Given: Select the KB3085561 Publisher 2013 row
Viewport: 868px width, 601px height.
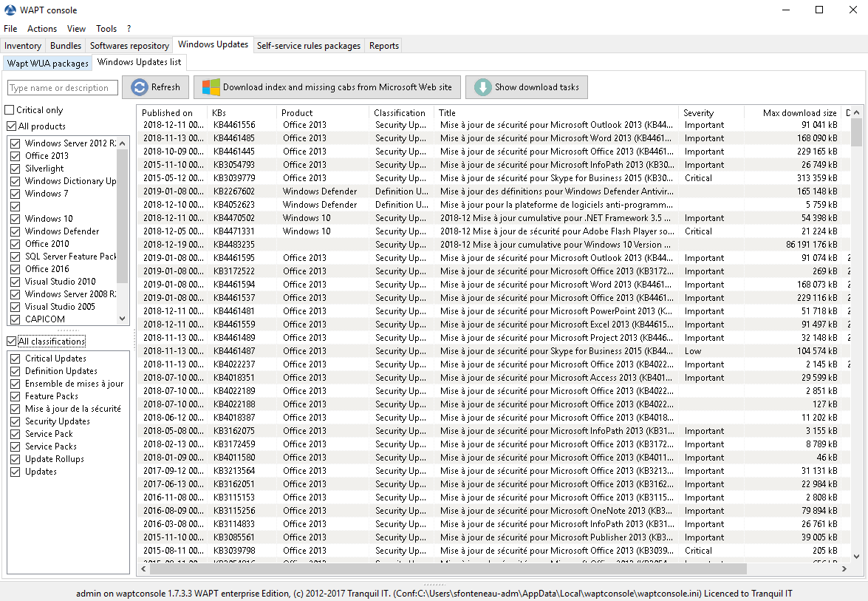Looking at the screenshot, I should (x=493, y=537).
